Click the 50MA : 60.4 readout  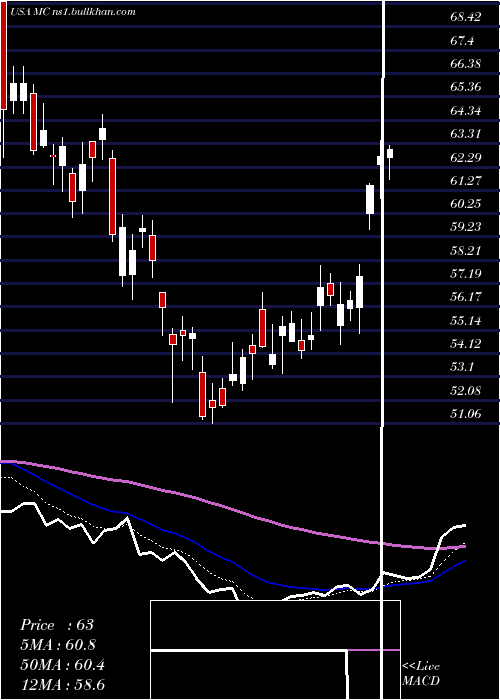(62, 665)
